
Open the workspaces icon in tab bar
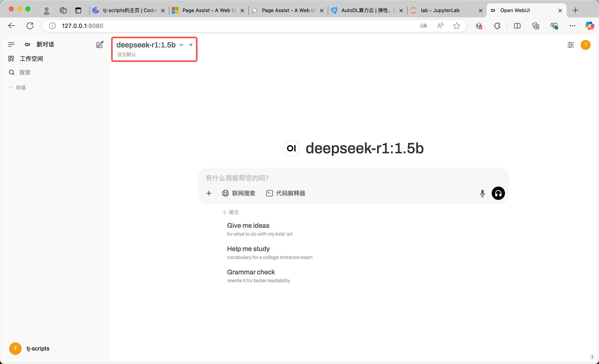click(63, 10)
